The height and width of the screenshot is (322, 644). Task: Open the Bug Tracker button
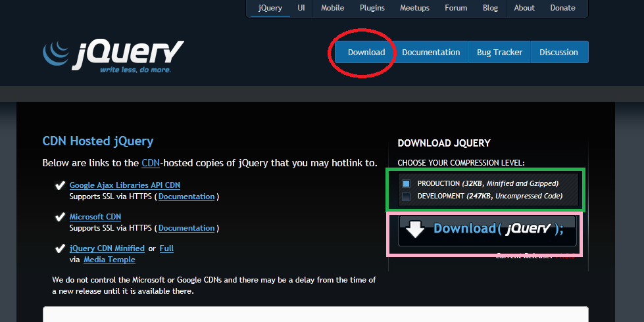click(499, 52)
